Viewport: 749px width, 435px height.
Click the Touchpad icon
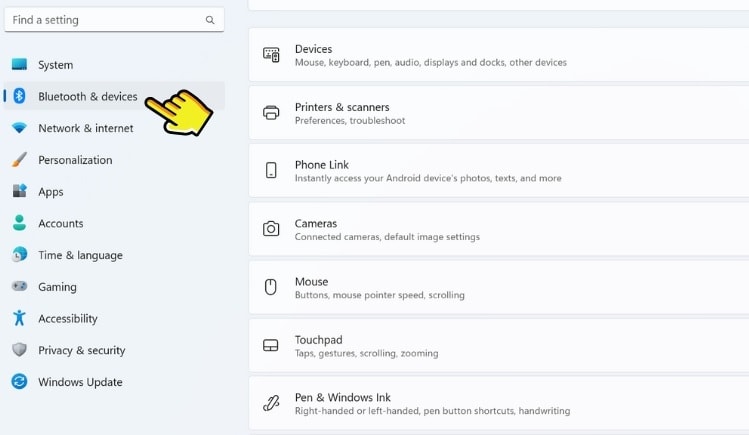pos(271,345)
